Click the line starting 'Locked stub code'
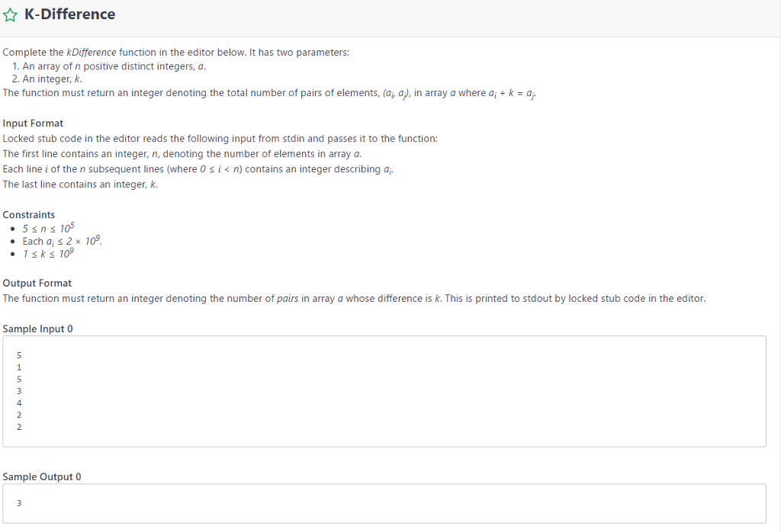The image size is (781, 532). pyautogui.click(x=220, y=139)
